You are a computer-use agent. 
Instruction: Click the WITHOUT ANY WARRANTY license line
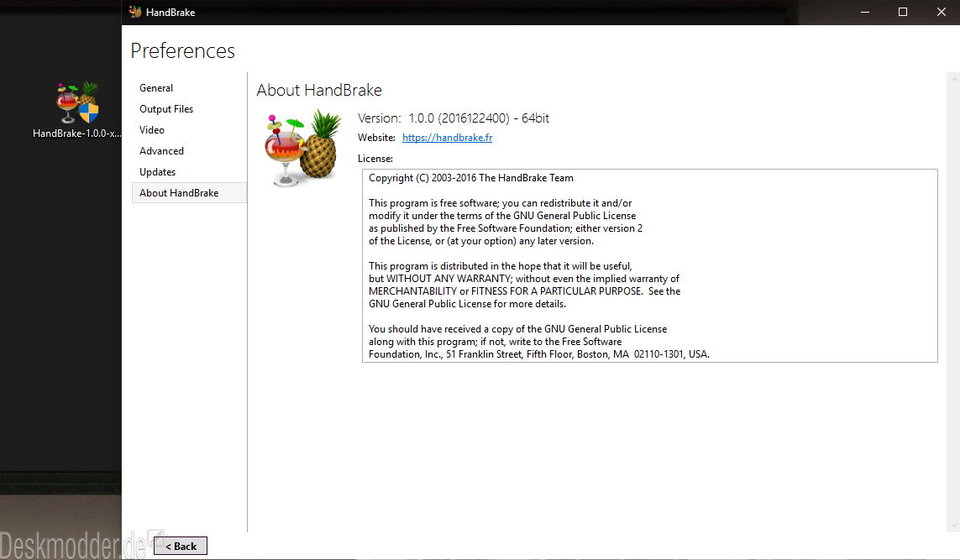pyautogui.click(x=524, y=279)
